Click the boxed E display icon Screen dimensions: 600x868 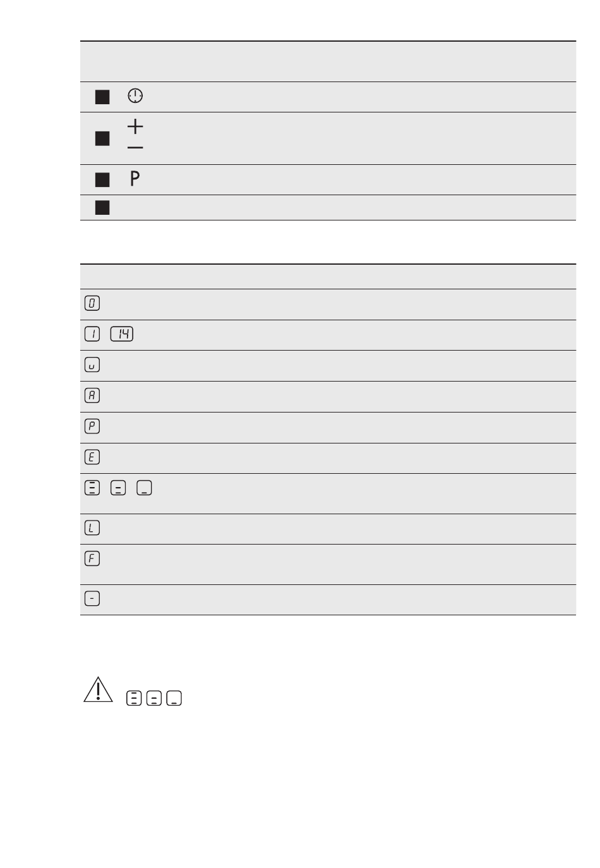92,457
